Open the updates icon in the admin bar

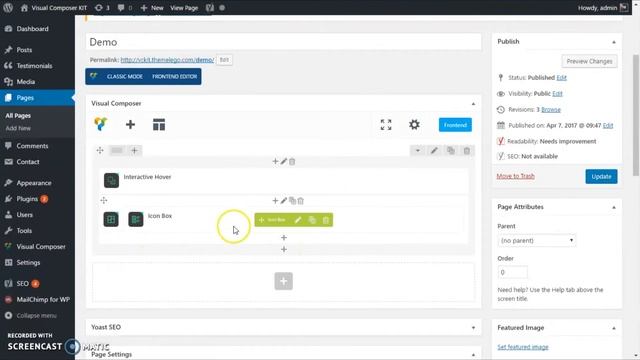pos(102,8)
